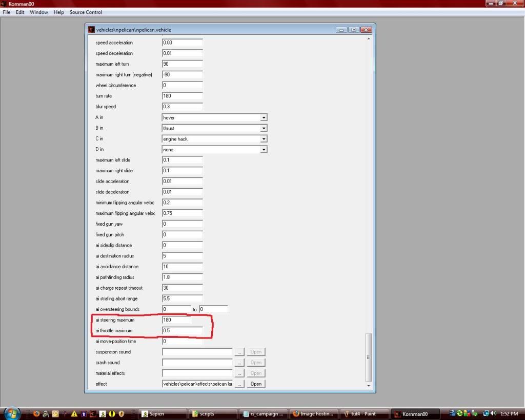Click the ai strafing abort range field
Image resolution: width=525 pixels, height=420 pixels.
(183, 299)
